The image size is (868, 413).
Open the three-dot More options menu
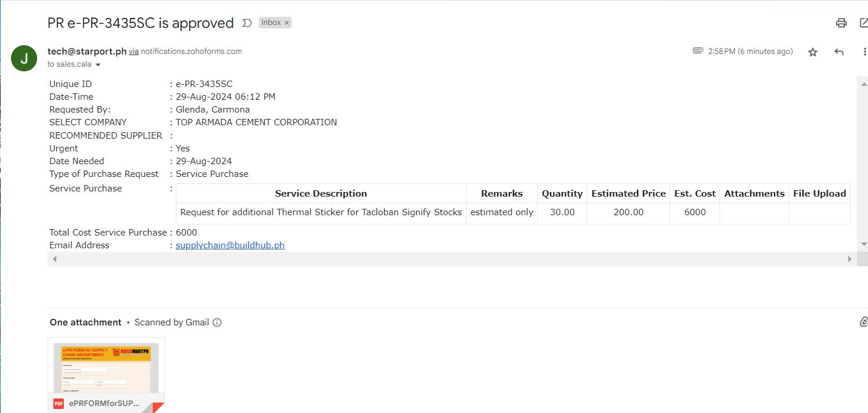tap(865, 52)
